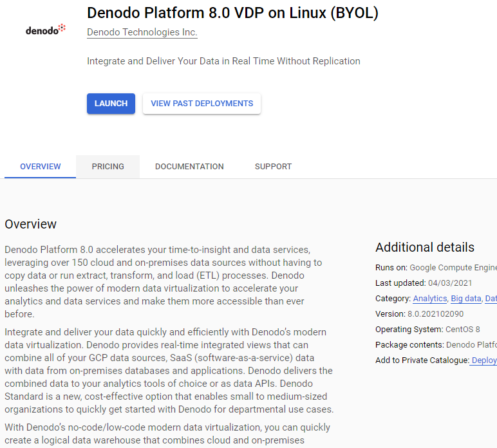497x448 pixels.
Task: Click the version number 8.0.202102090
Action: pos(435,314)
